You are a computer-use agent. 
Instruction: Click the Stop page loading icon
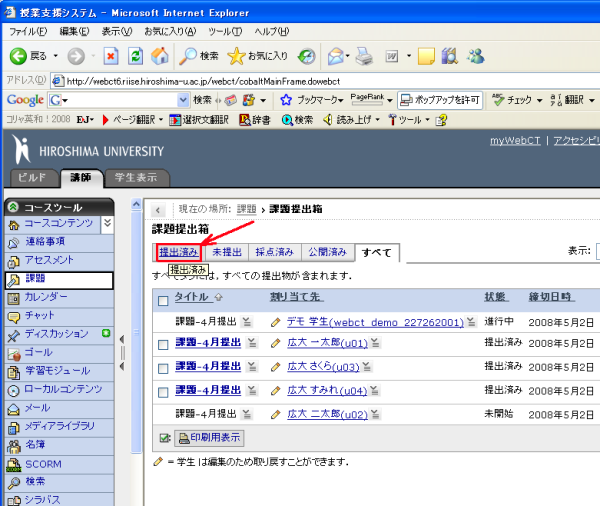(111, 56)
